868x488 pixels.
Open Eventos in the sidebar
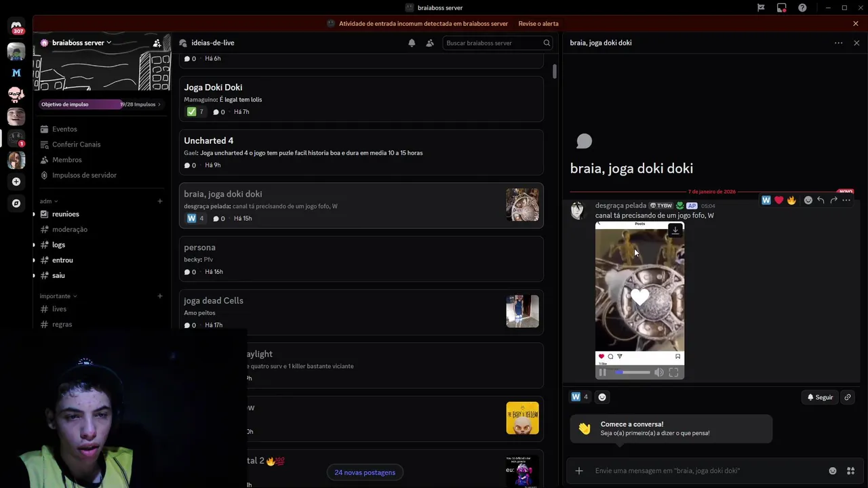[x=102, y=129]
